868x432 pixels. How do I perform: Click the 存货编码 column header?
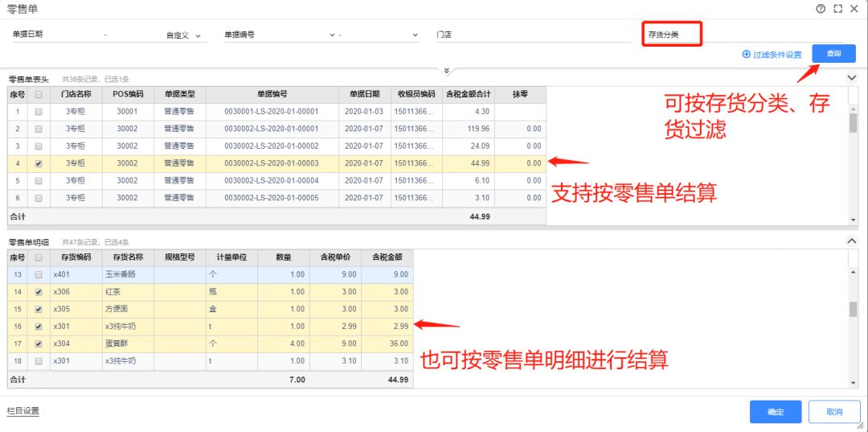click(76, 257)
